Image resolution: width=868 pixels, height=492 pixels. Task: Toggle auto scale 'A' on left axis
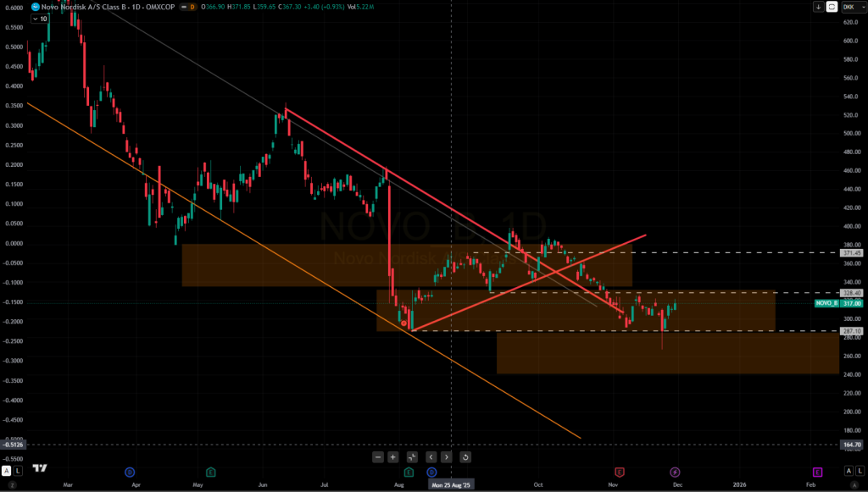(6, 471)
